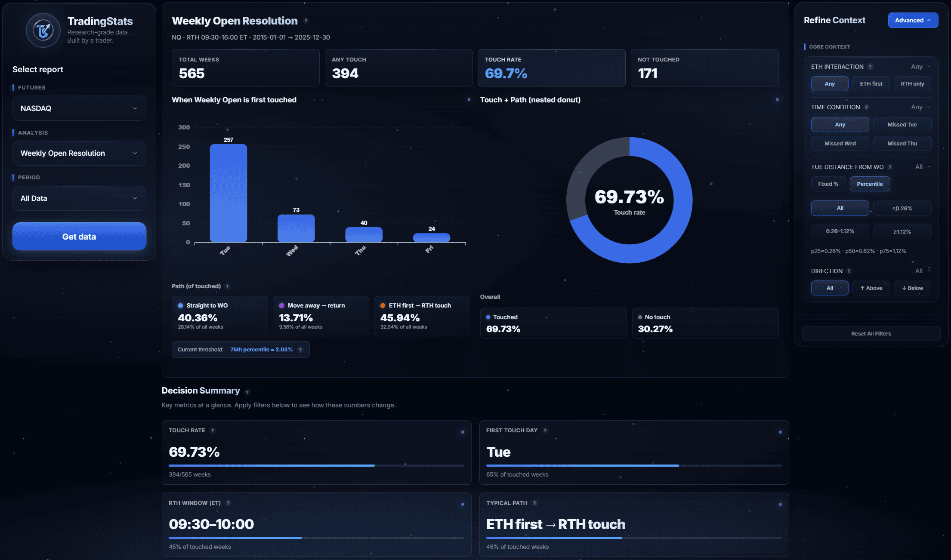Click help icon next to Path (of touched)
The width and height of the screenshot is (951, 560).
tap(228, 286)
